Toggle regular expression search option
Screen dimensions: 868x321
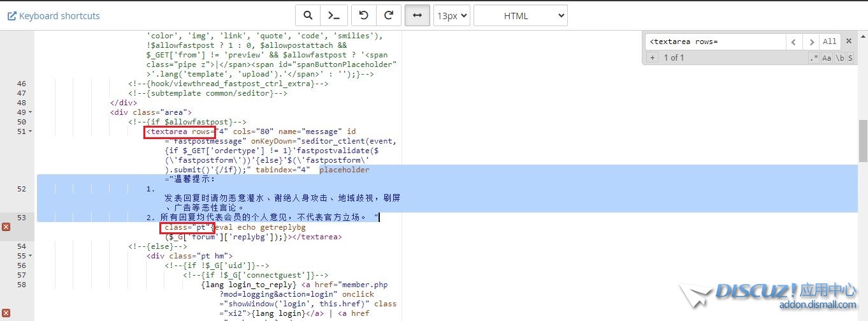coord(814,57)
